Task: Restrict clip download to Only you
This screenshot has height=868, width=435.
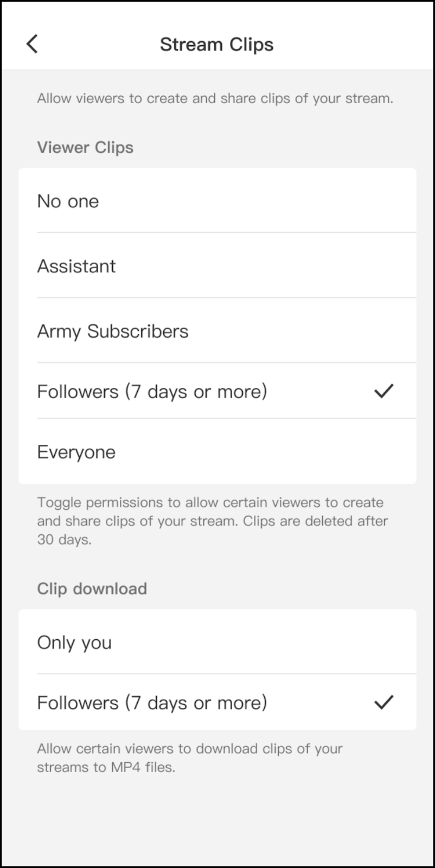Action: 74,642
